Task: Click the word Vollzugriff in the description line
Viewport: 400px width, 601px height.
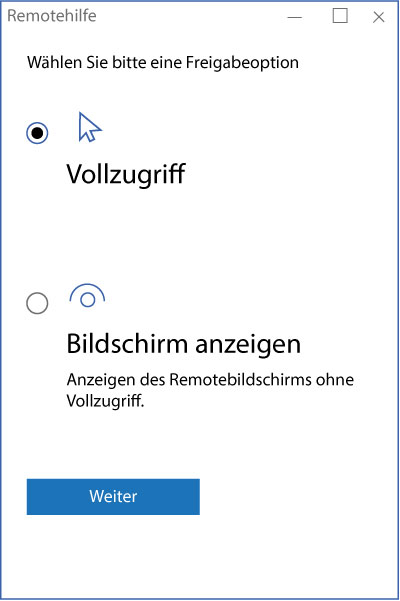Action: [105, 401]
